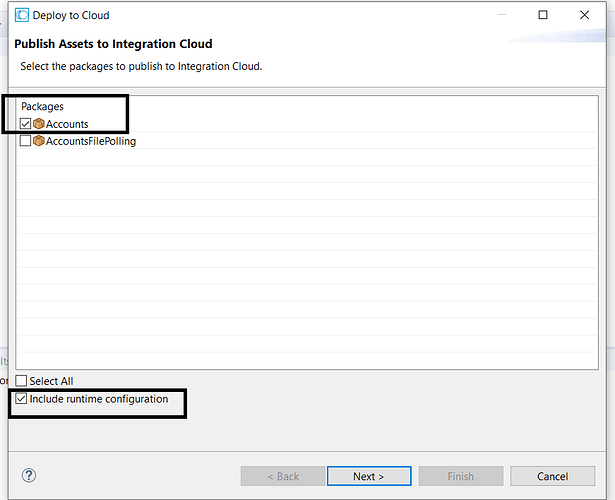Click the disabled Back button
Image resolution: width=615 pixels, height=500 pixels.
coord(283,476)
